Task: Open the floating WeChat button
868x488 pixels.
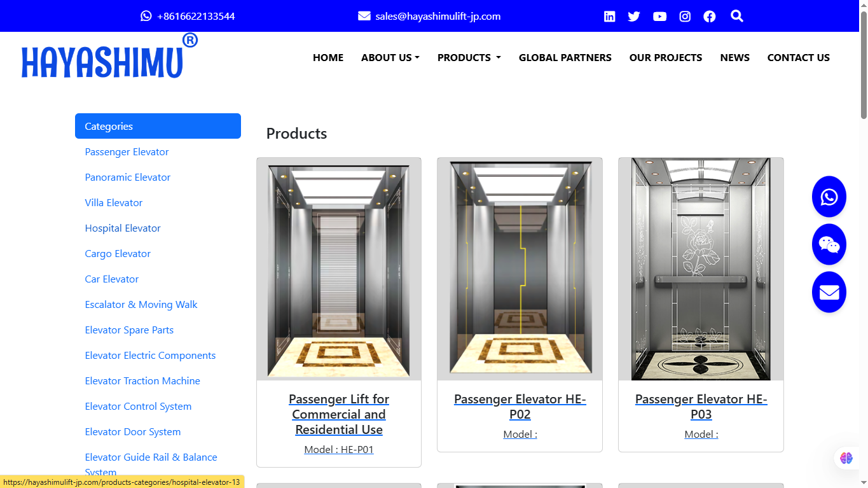Action: 829,244
